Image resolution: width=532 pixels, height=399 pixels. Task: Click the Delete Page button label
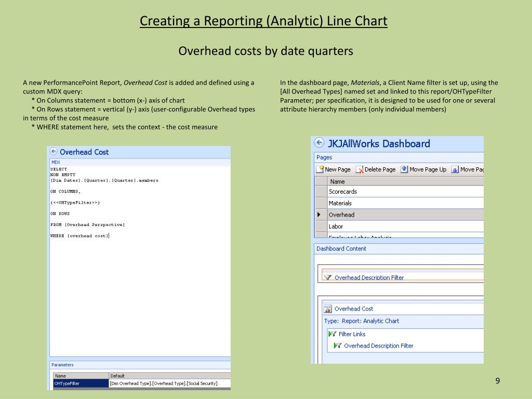coord(380,169)
